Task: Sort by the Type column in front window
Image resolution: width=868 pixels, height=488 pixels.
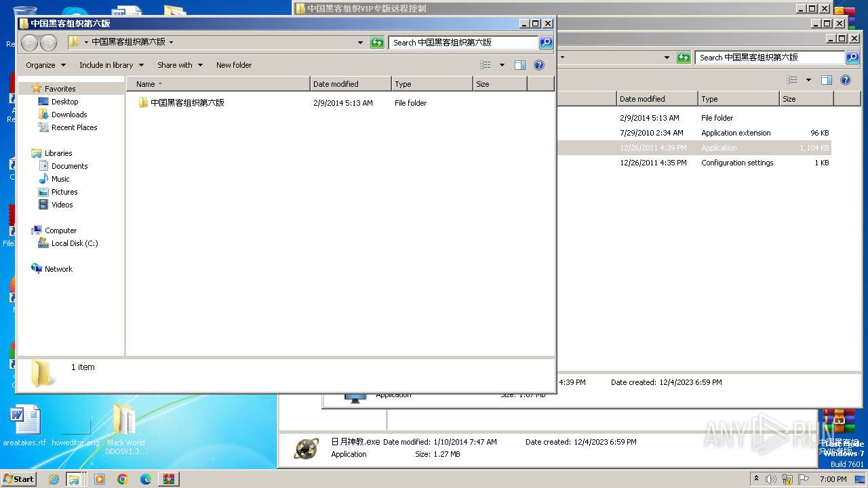Action: pos(432,84)
